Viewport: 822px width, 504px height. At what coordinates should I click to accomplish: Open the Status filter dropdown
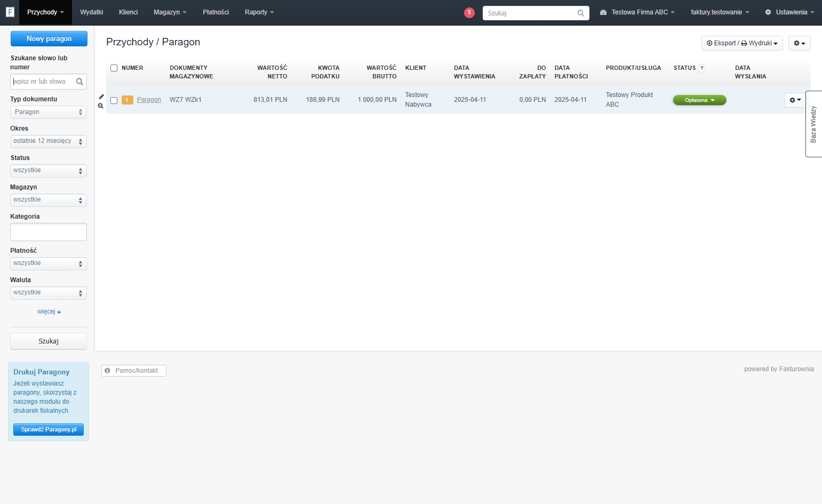click(x=49, y=171)
